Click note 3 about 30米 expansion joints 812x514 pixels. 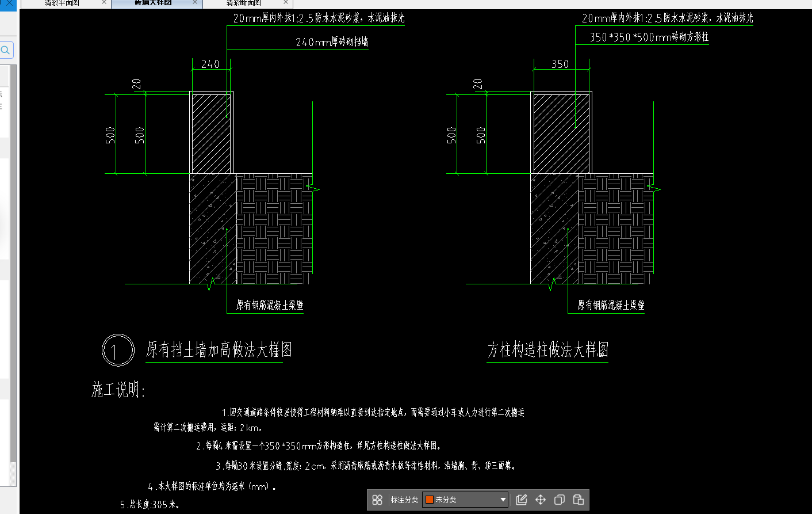coord(366,466)
